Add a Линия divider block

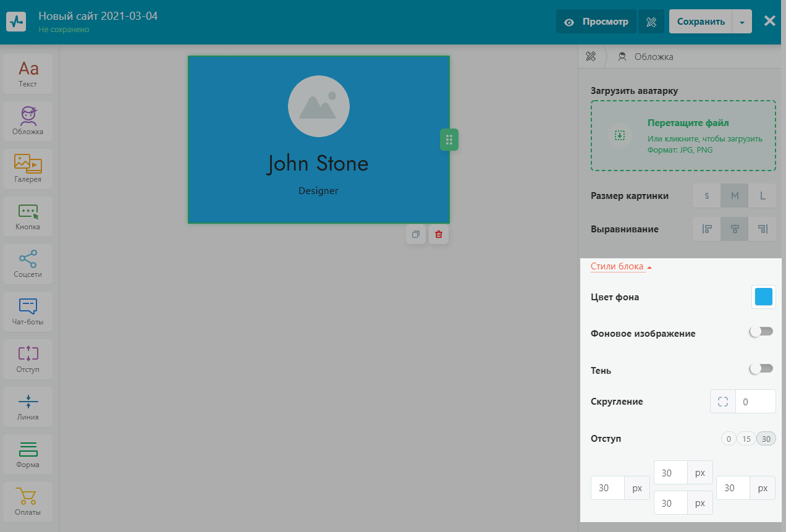coord(28,407)
